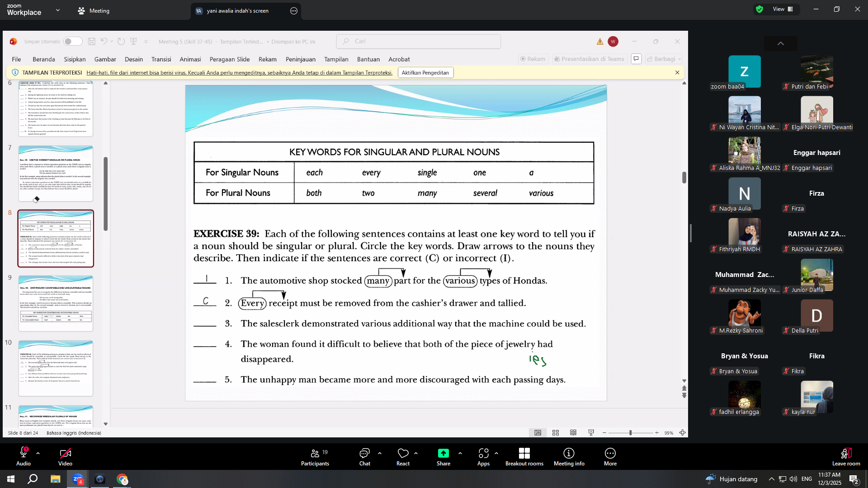
Task: Click Leave room
Action: coord(846,456)
